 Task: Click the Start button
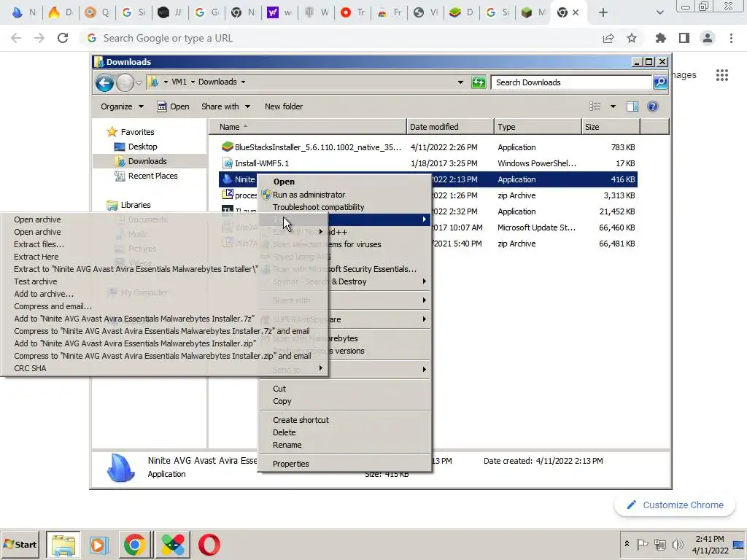click(20, 544)
